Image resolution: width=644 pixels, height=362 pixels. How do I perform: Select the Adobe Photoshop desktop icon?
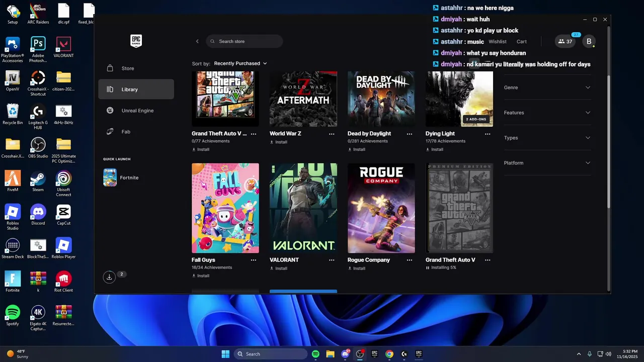click(x=38, y=49)
